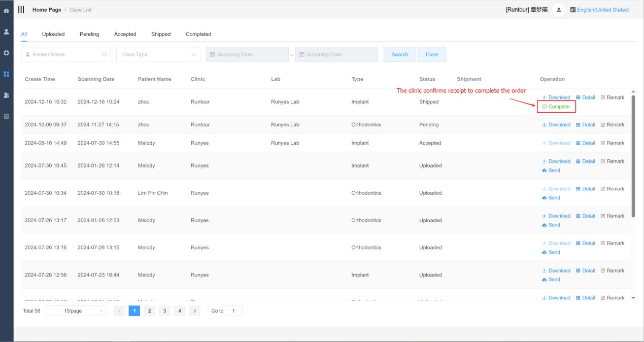Expand the 15/page size selector

pyautogui.click(x=76, y=311)
